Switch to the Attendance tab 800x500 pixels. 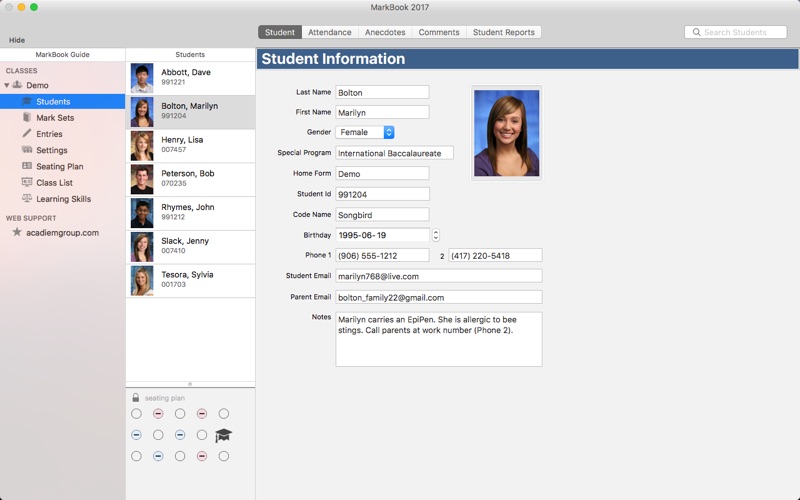pos(330,32)
